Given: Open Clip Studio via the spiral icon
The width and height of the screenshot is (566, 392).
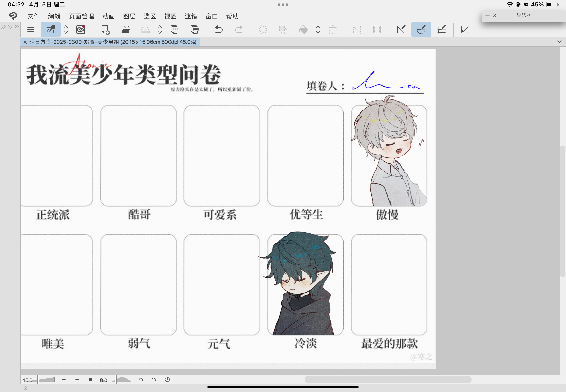Looking at the screenshot, I should tap(81, 30).
